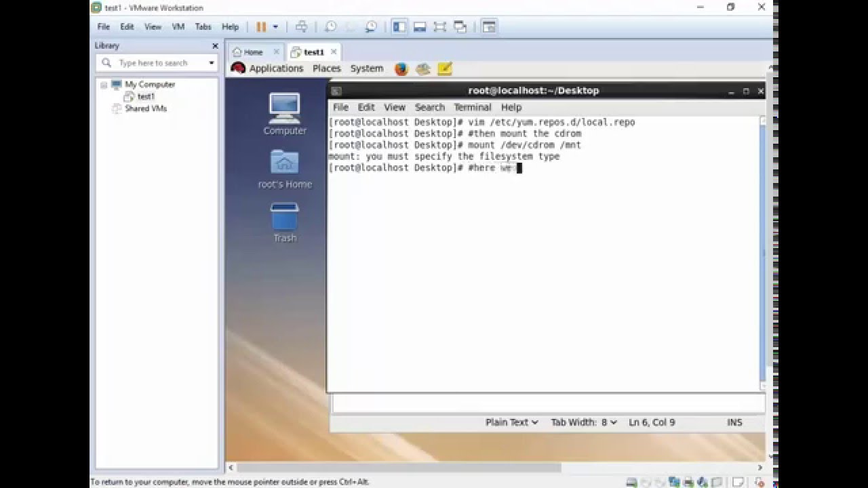The height and width of the screenshot is (488, 868).
Task: Open the System menu
Action: 367,68
